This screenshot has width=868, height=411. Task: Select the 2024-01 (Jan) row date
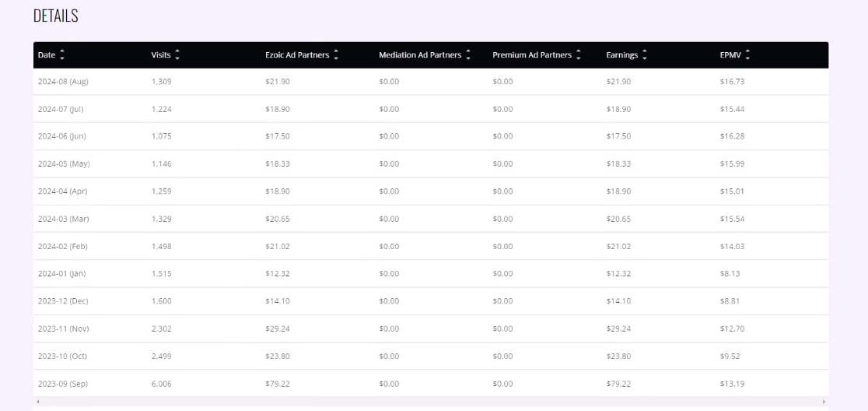point(62,274)
